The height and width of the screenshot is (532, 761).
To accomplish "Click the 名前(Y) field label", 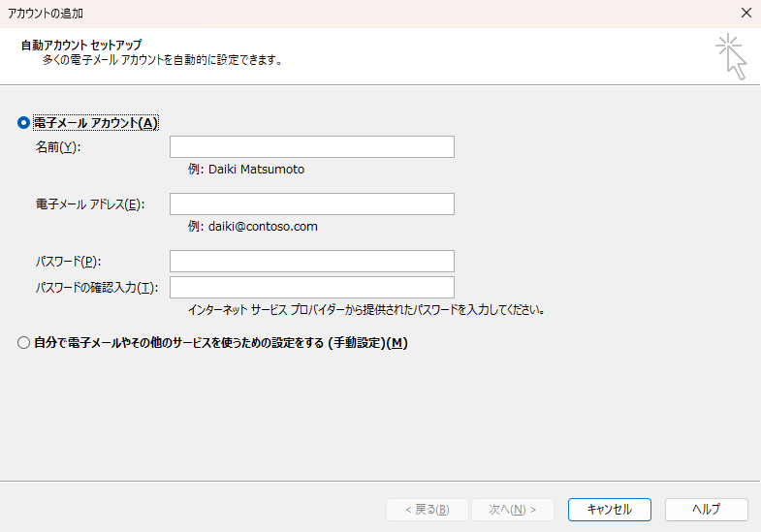I will tap(58, 147).
